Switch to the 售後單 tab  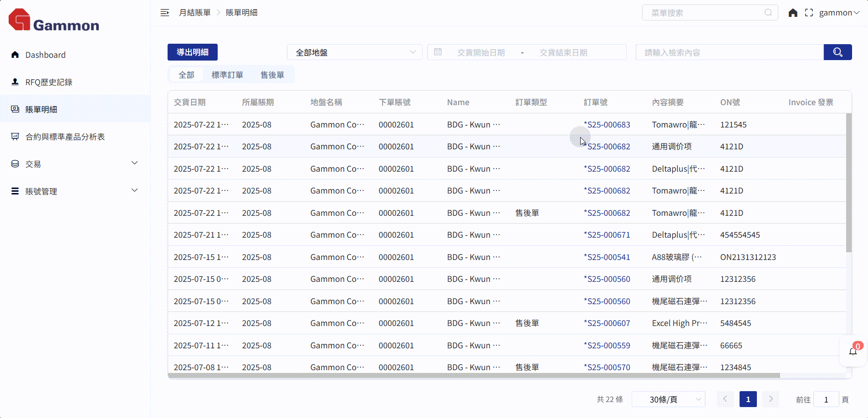point(272,75)
